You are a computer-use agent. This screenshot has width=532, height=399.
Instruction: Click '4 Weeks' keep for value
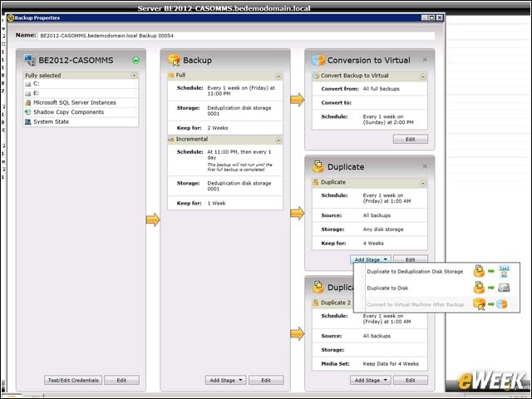click(373, 244)
